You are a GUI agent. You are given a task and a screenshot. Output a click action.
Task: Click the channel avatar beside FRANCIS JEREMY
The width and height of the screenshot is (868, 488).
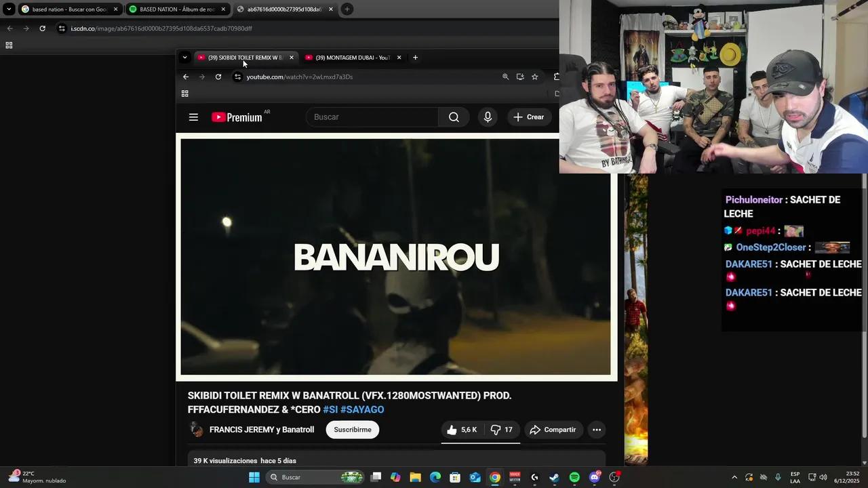pos(196,430)
